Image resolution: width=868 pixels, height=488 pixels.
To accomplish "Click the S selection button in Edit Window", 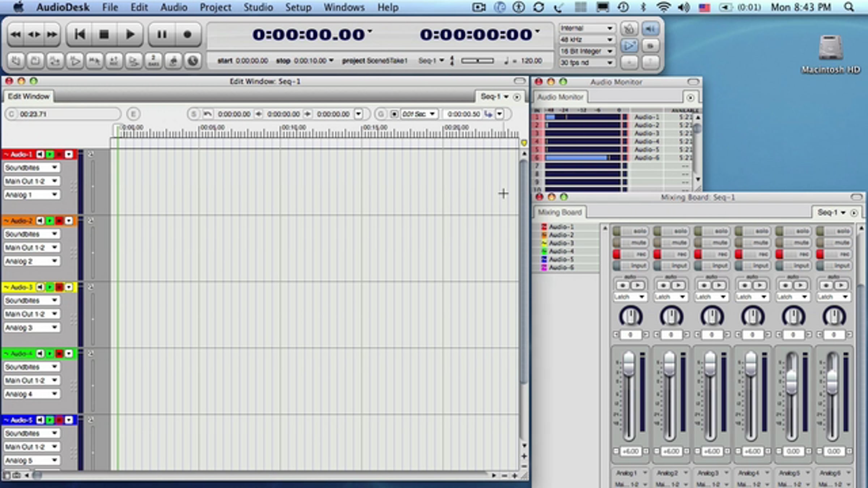I will coord(194,114).
